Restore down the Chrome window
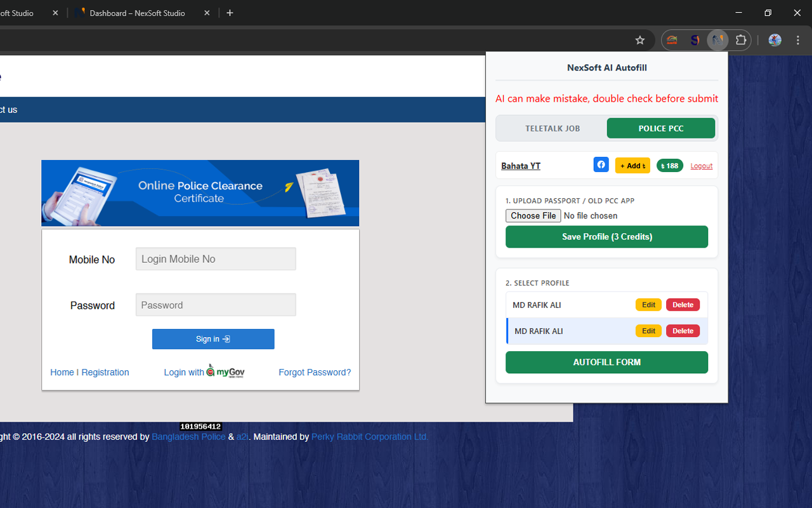812x508 pixels. (x=768, y=13)
